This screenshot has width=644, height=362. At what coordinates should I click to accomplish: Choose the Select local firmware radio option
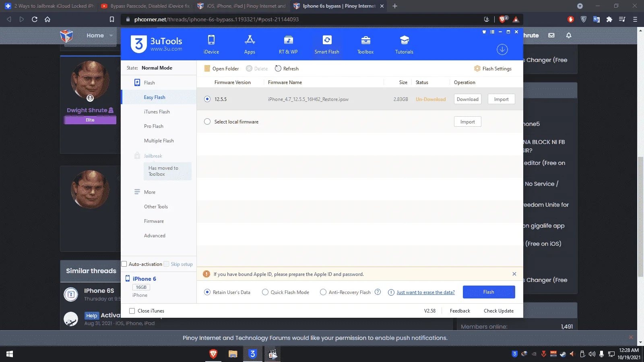coord(207,121)
